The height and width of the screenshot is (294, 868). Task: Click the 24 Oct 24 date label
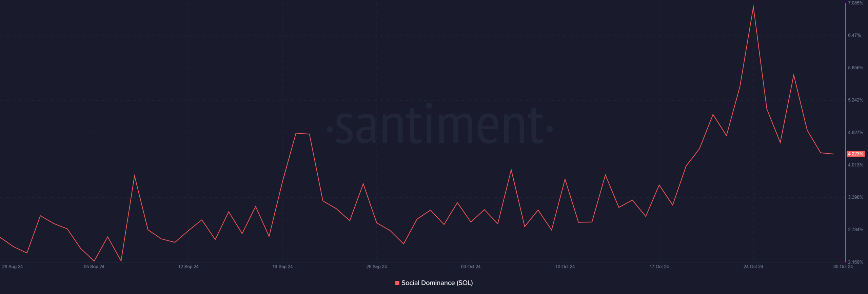tap(753, 267)
